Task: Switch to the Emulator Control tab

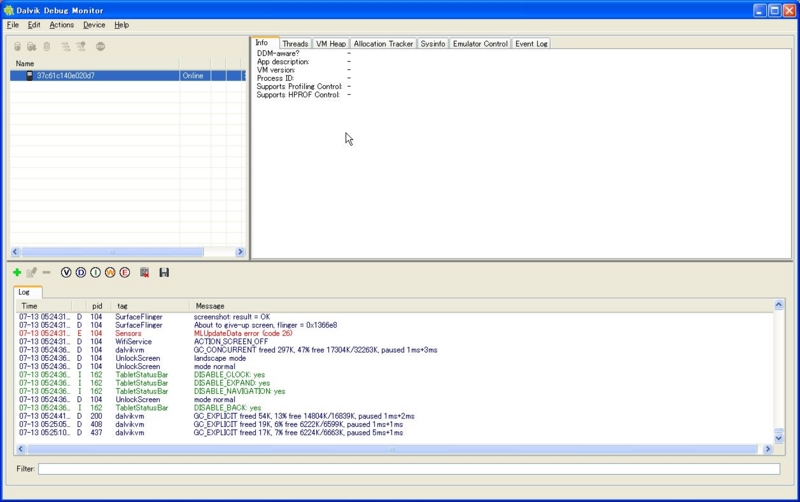Action: point(480,44)
